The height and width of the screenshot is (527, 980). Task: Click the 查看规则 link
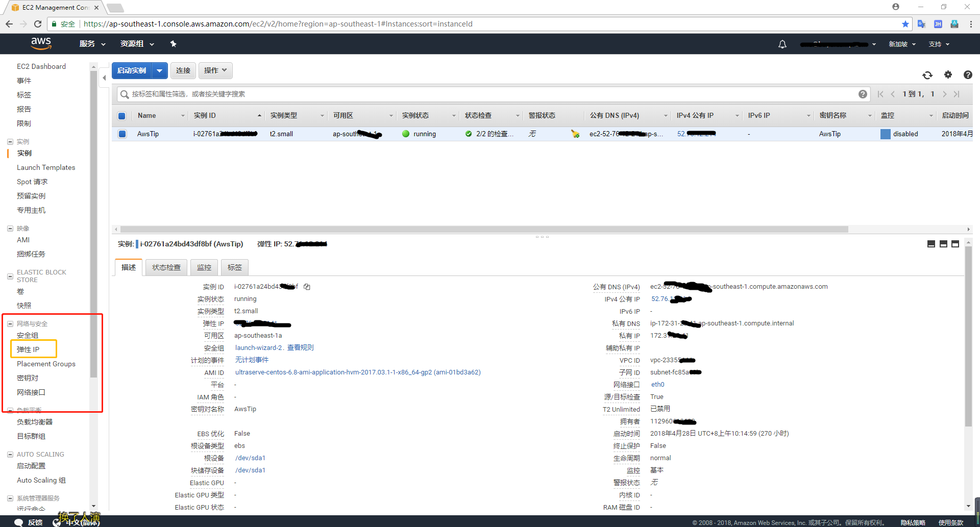pos(300,348)
